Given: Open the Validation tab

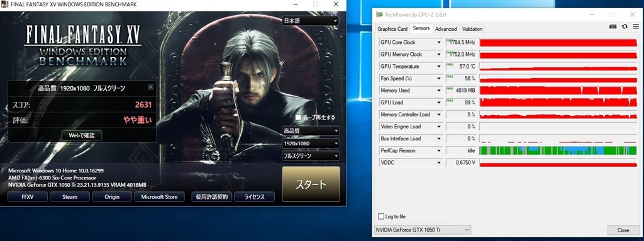Looking at the screenshot, I should pyautogui.click(x=472, y=29).
